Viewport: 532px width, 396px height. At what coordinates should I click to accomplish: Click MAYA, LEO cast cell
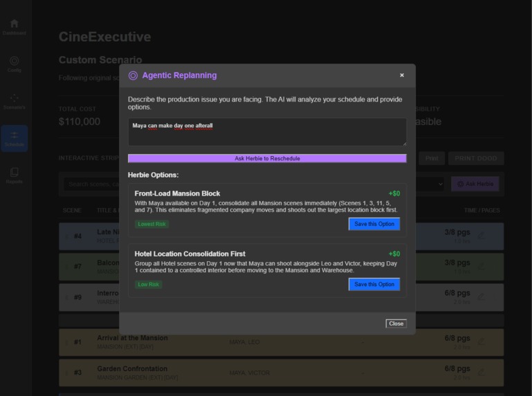coord(244,342)
